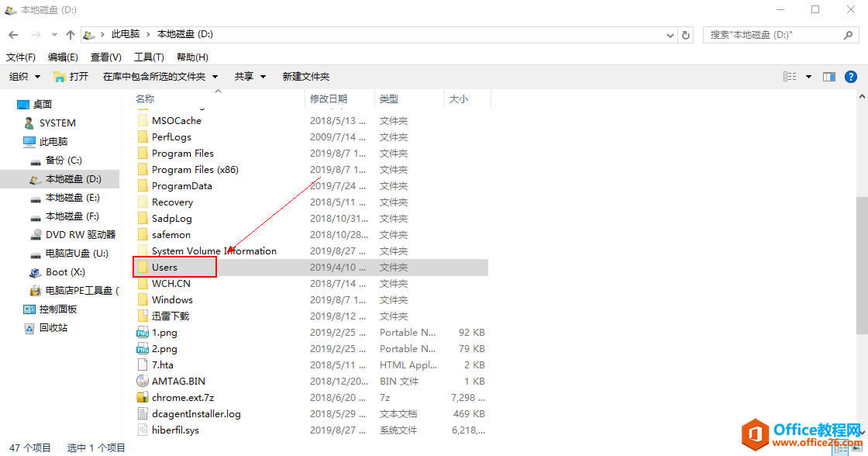Select the Windows folder icon

pos(143,300)
